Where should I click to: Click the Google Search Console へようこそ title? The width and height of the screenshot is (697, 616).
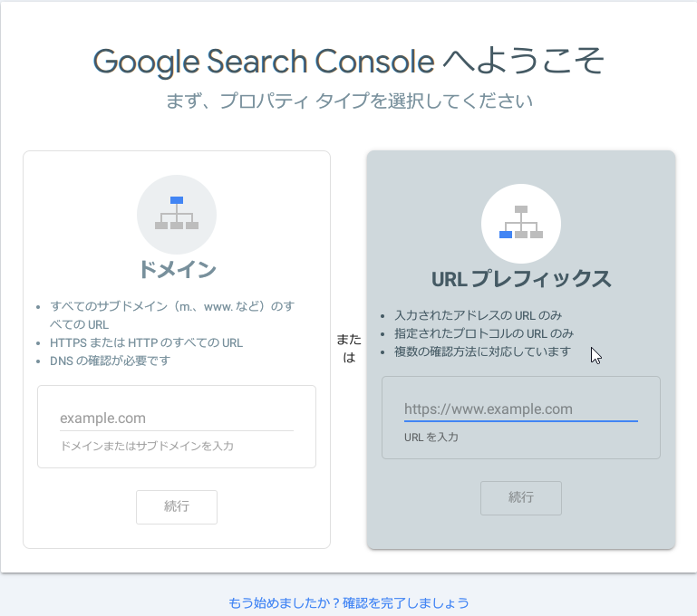pos(348,61)
